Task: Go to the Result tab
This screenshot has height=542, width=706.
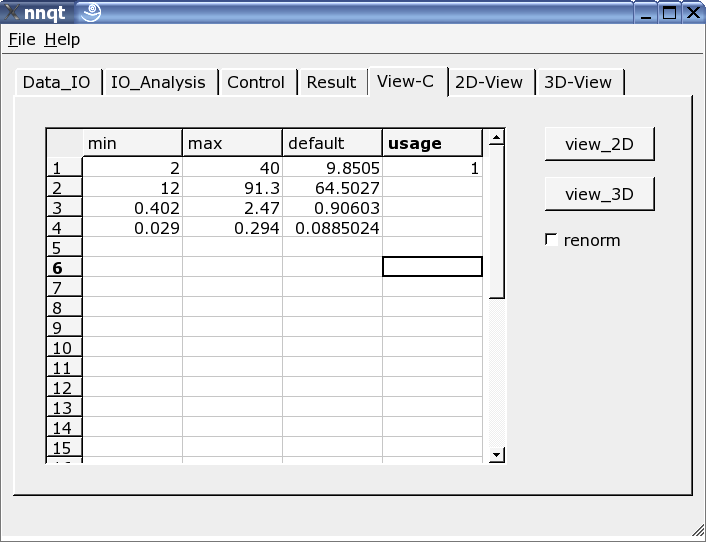Action: [x=331, y=82]
